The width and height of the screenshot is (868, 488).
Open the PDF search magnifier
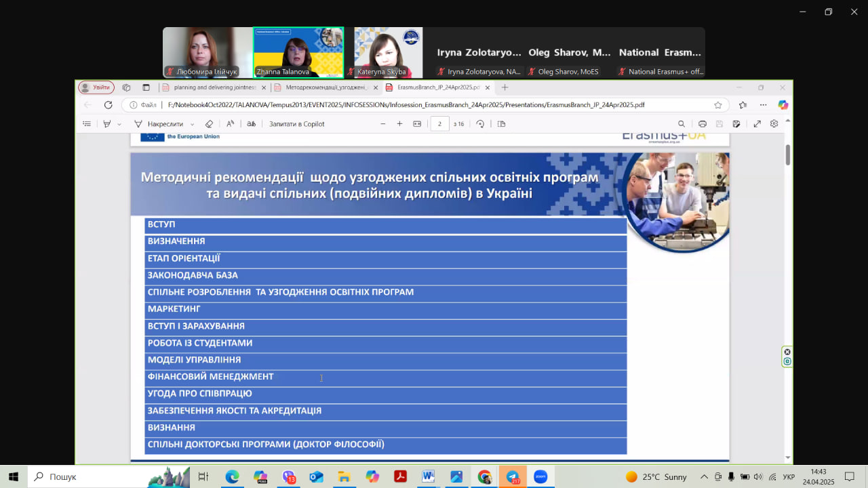click(682, 124)
